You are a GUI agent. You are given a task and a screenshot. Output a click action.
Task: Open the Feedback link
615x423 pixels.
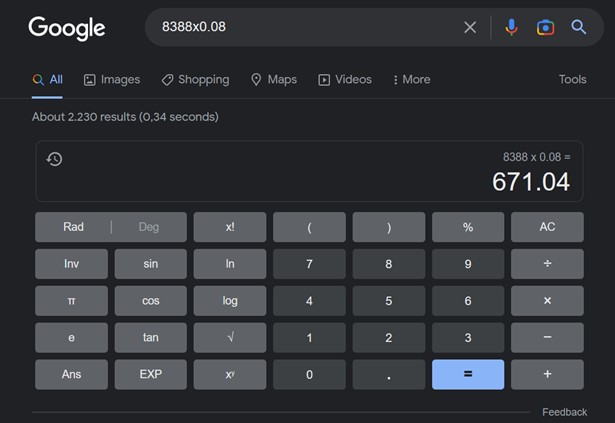point(564,412)
